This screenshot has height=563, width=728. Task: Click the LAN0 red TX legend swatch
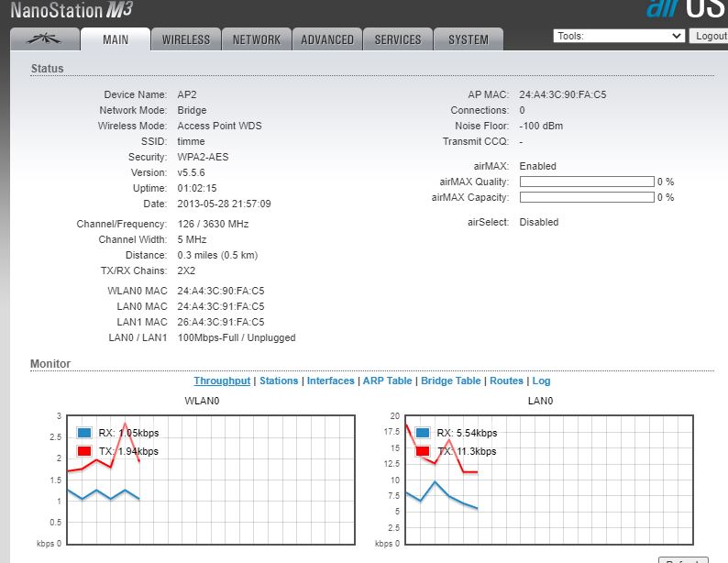point(423,451)
